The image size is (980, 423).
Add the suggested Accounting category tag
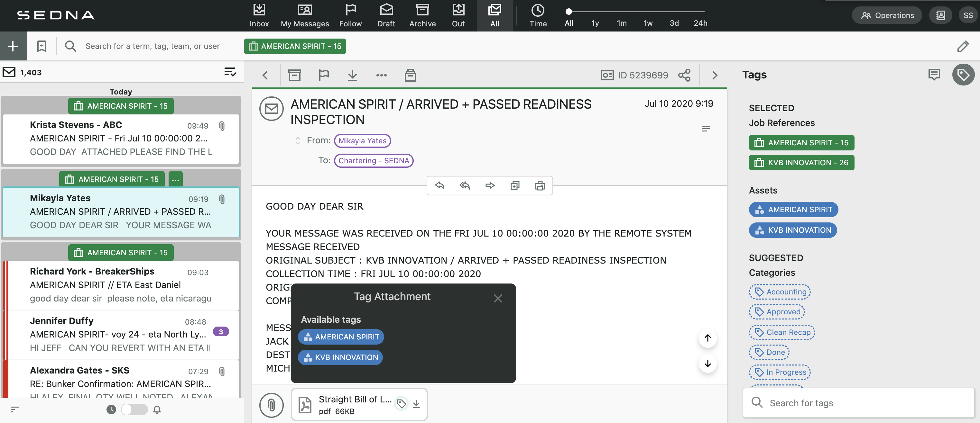point(780,292)
